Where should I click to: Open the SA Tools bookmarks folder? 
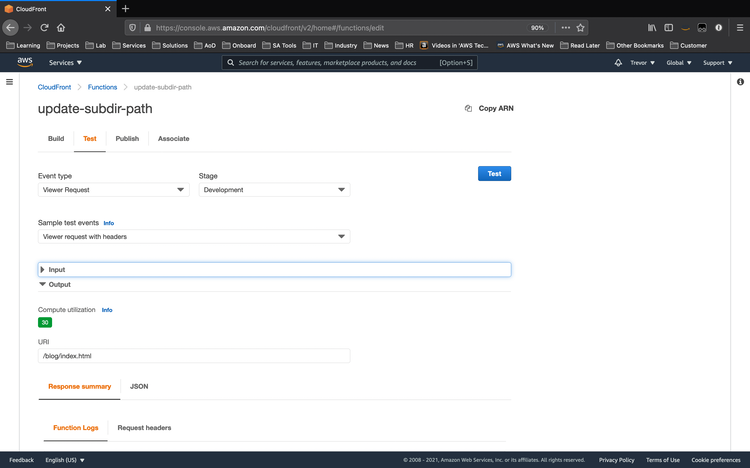[x=279, y=45]
